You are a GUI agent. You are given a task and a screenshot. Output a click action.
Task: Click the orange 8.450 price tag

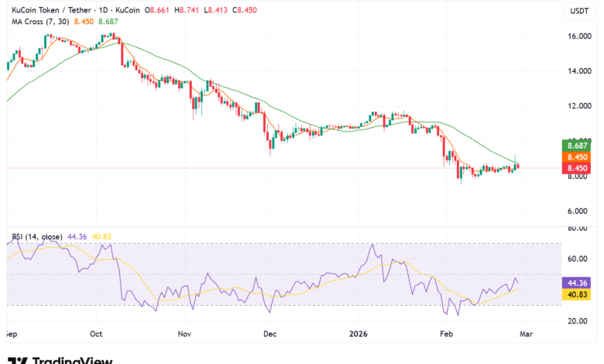579,156
